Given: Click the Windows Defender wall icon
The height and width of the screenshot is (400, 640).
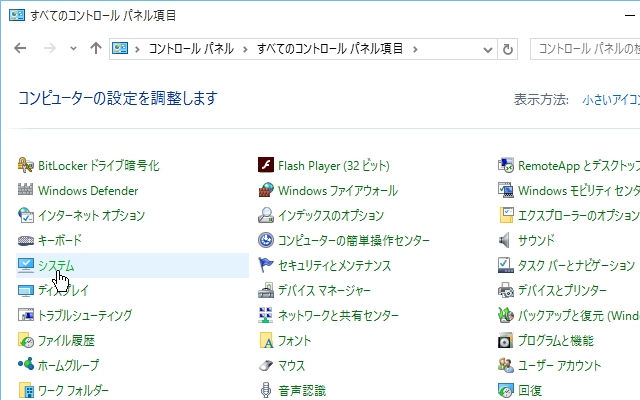Looking at the screenshot, I should [x=26, y=190].
